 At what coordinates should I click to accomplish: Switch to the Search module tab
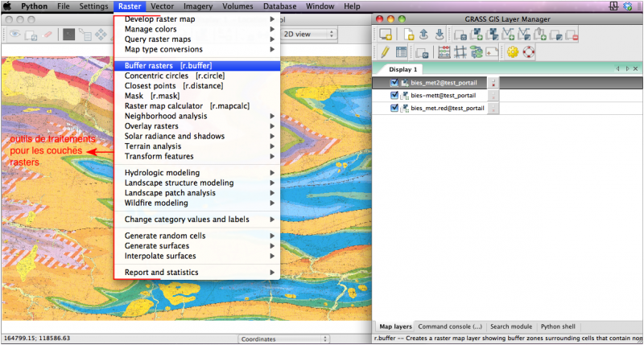(510, 327)
